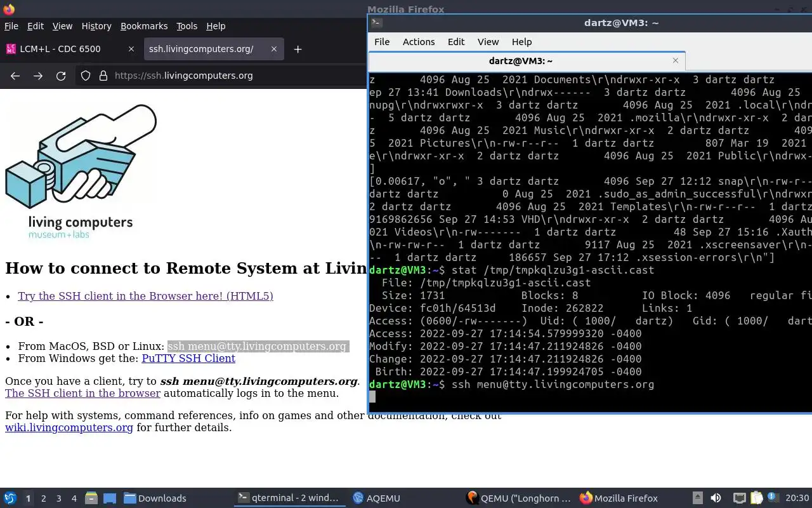This screenshot has width=812, height=508.
Task: Visit the wiki.livingcomputers.org link
Action: (69, 427)
